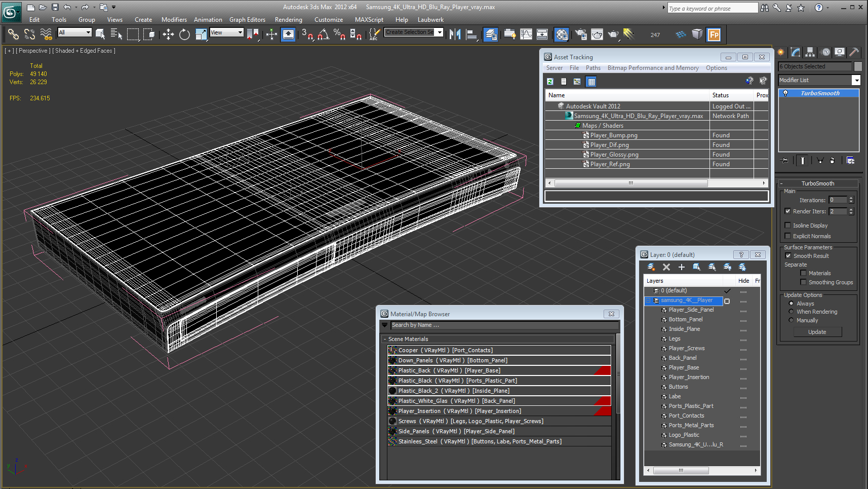Enable Separate by Materials checkbox

point(803,273)
